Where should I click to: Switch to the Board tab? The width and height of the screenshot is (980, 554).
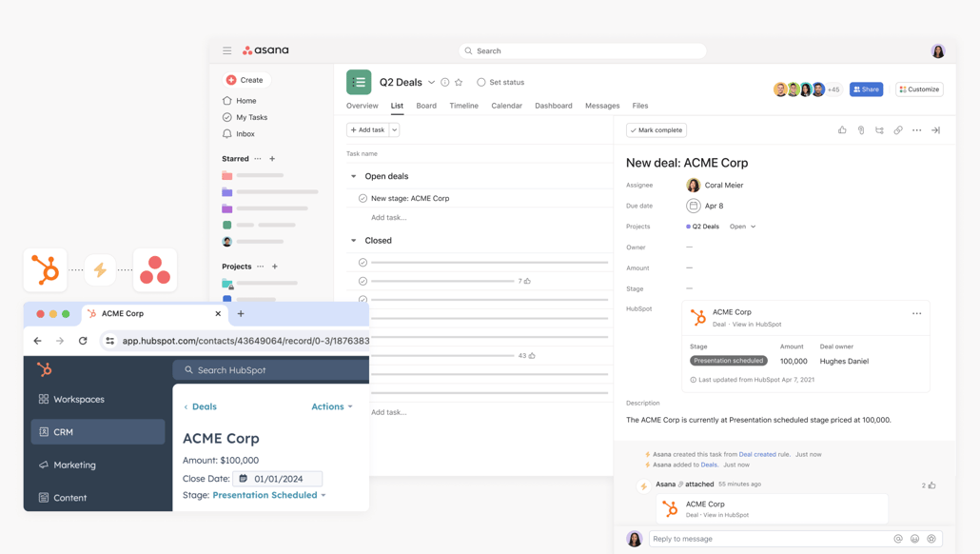(426, 106)
